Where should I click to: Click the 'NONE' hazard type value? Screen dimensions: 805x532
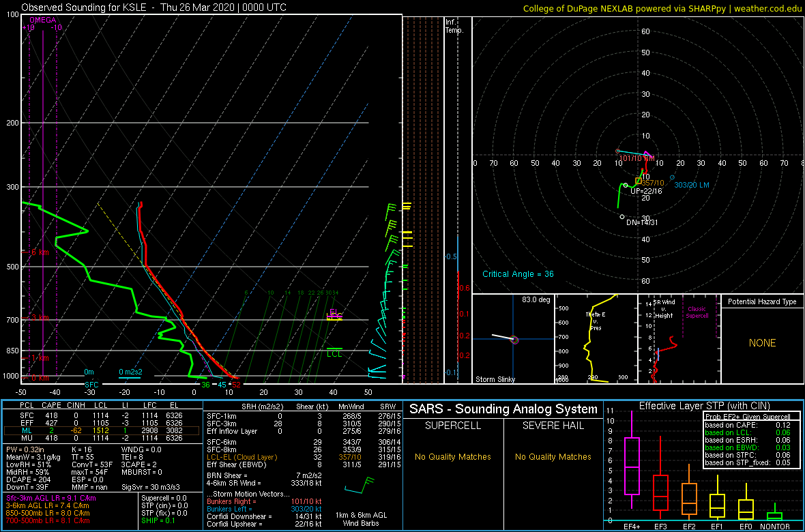[x=762, y=343]
